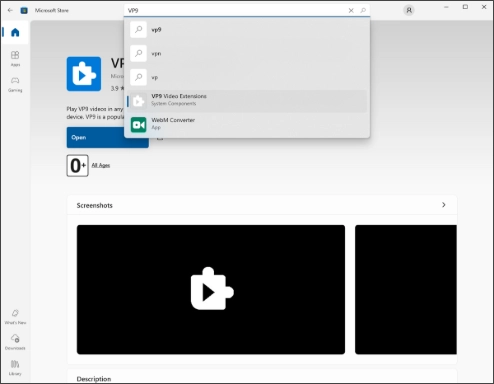Clear the search box with X
Screen dimensions: 494x384
coord(351,10)
